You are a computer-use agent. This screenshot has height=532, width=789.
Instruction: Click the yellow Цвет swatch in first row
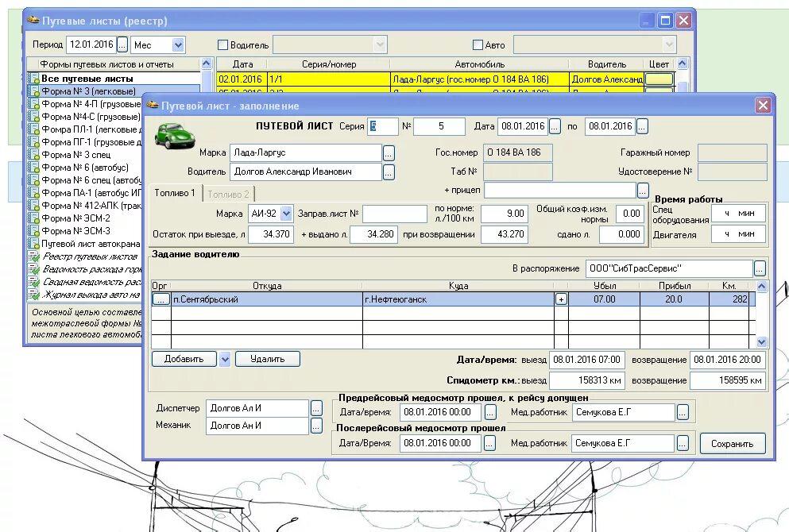point(659,79)
